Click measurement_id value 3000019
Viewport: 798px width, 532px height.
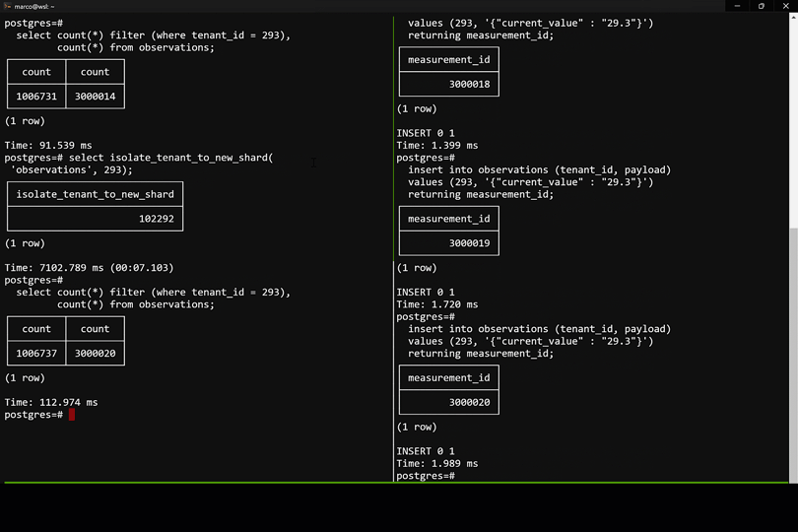469,243
